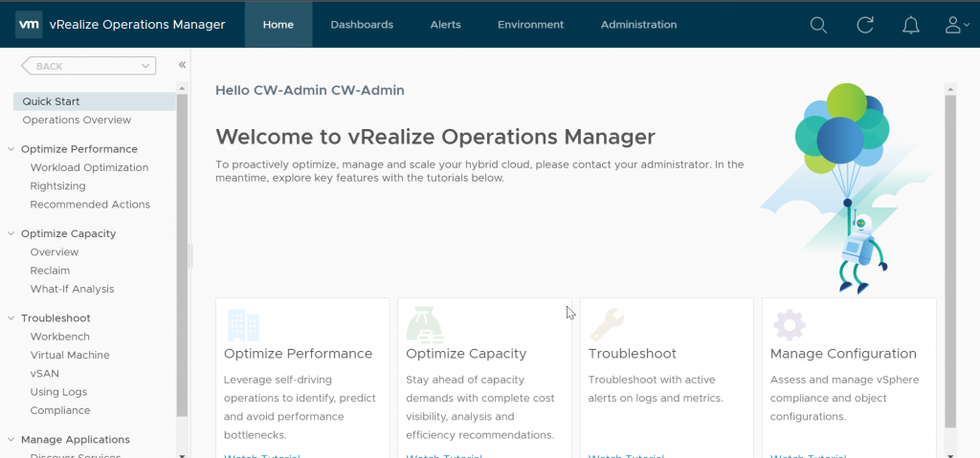
Task: Open the Administration tab
Action: click(638, 24)
